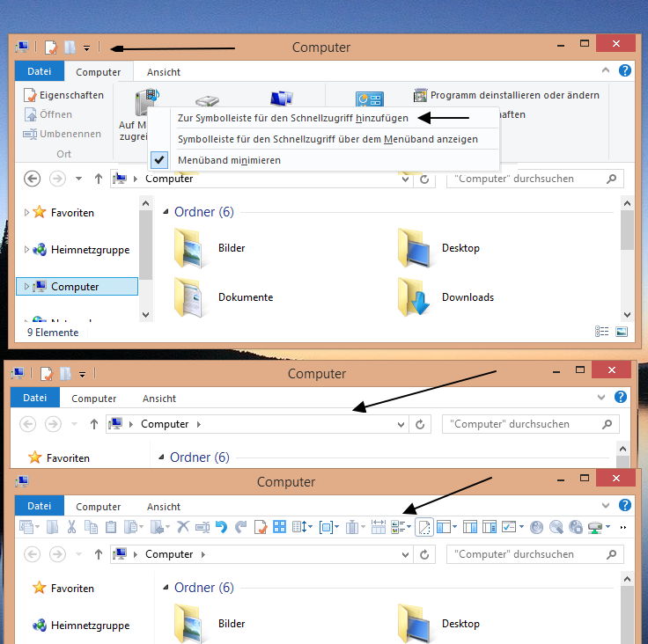648x644 pixels.
Task: Uncheck Menüband minimieren in context menu
Action: (x=324, y=160)
